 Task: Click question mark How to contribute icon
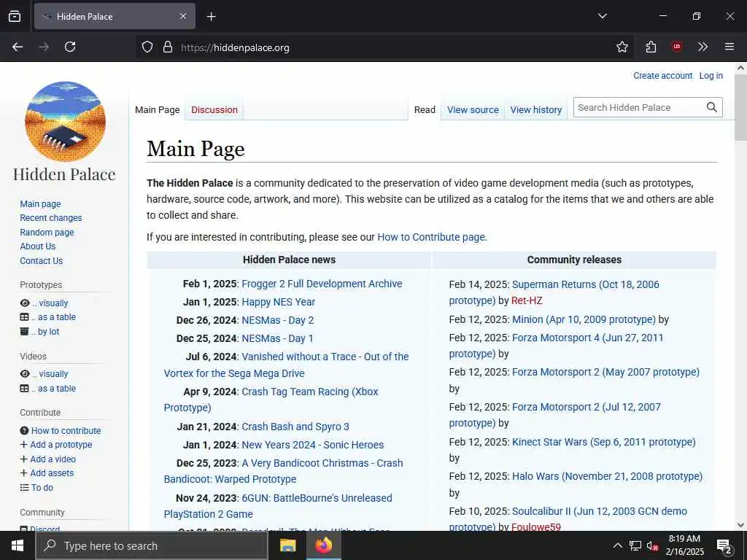tap(24, 430)
